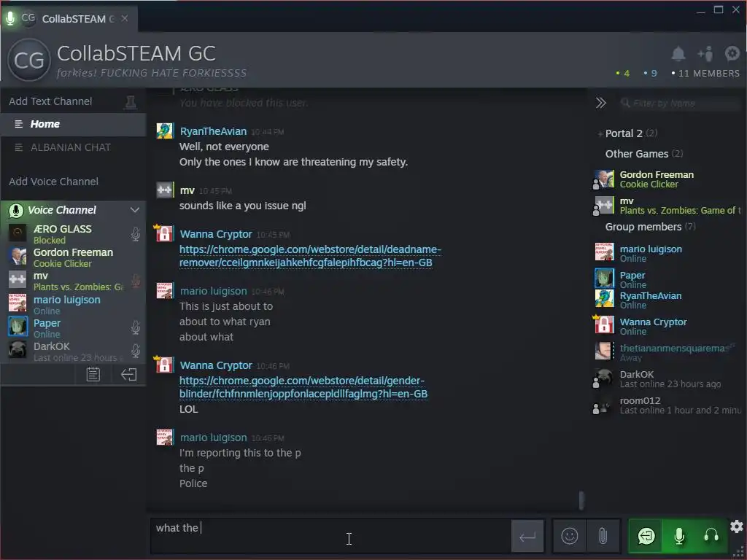Select Gordon Freeman in voice channel list
The width and height of the screenshot is (747, 560).
tap(73, 257)
